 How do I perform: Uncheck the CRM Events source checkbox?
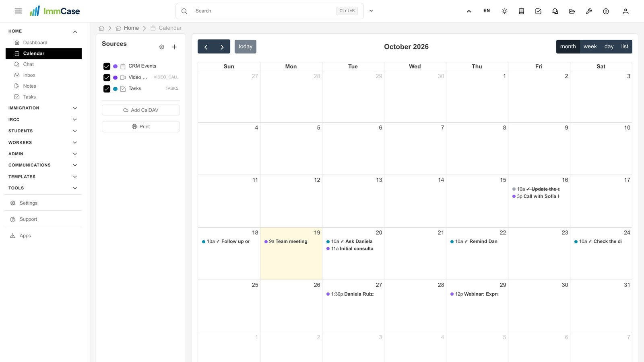[x=107, y=66]
